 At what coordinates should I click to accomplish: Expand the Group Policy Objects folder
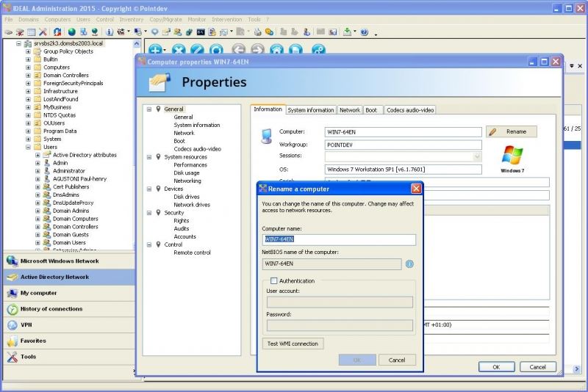(28, 51)
